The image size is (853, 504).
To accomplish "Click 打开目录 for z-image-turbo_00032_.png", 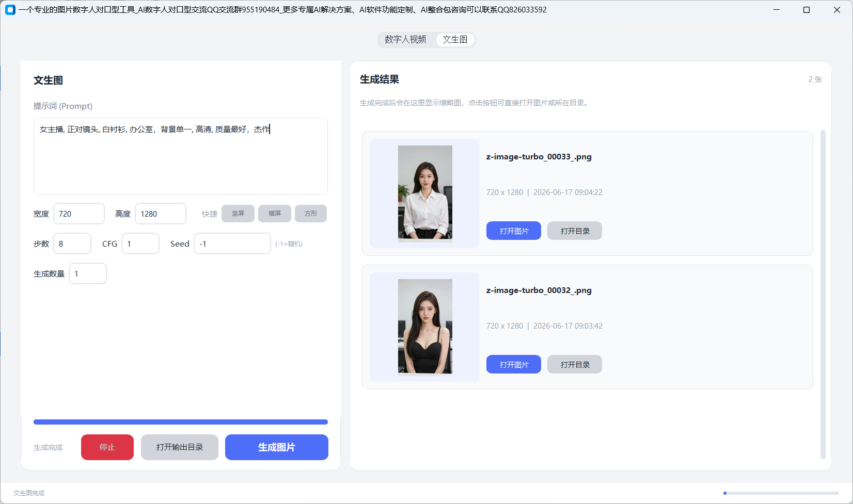I will (x=575, y=364).
